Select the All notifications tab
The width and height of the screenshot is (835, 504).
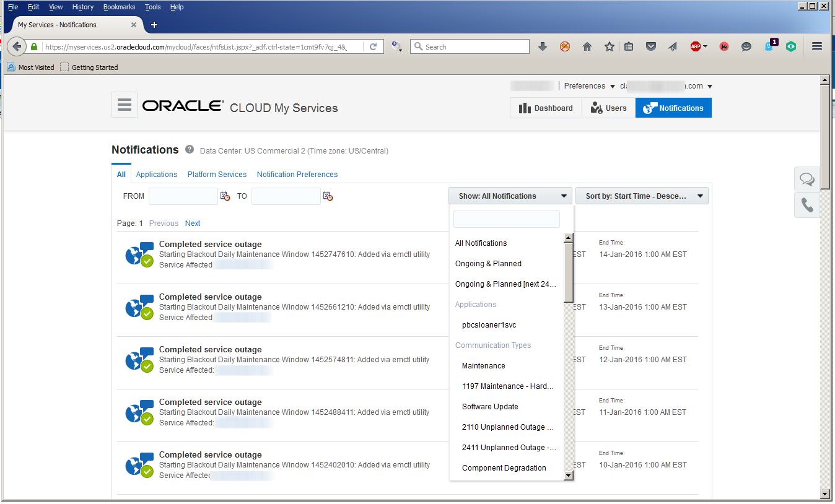pos(121,175)
